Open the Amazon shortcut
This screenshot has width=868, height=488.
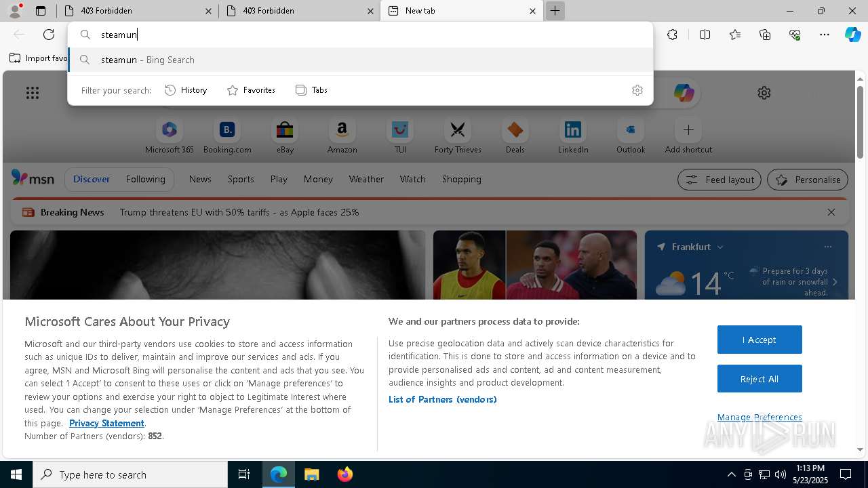pyautogui.click(x=342, y=136)
